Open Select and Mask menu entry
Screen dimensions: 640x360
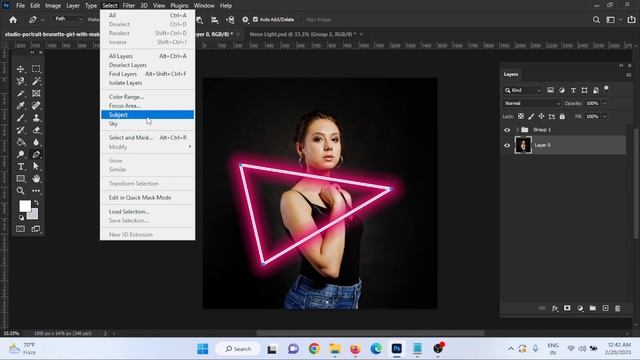[147, 138]
